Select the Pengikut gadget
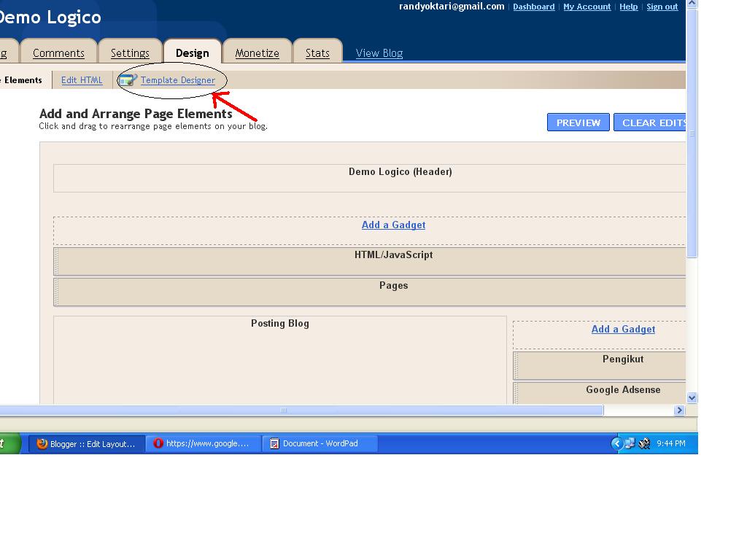This screenshot has height=560, width=747. 600,366
